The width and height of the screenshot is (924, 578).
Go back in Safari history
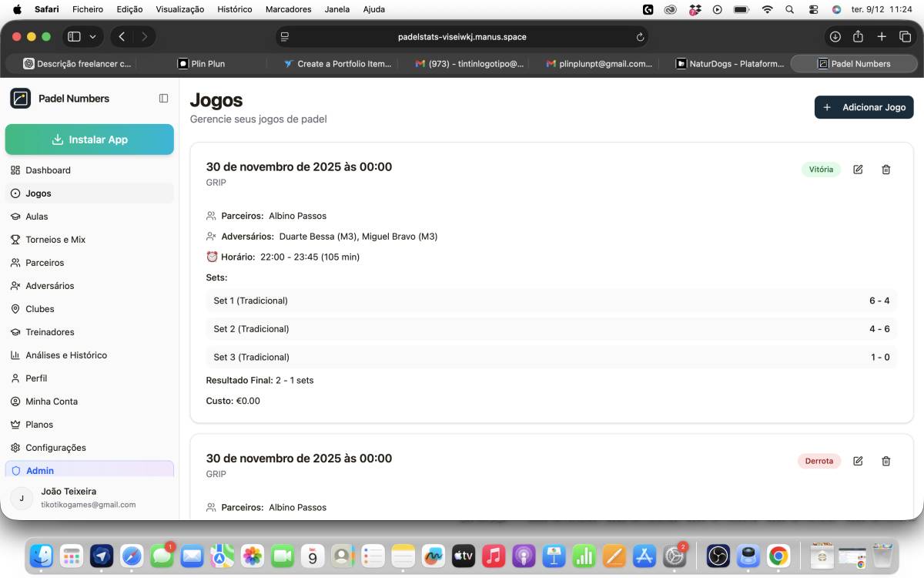(x=122, y=36)
